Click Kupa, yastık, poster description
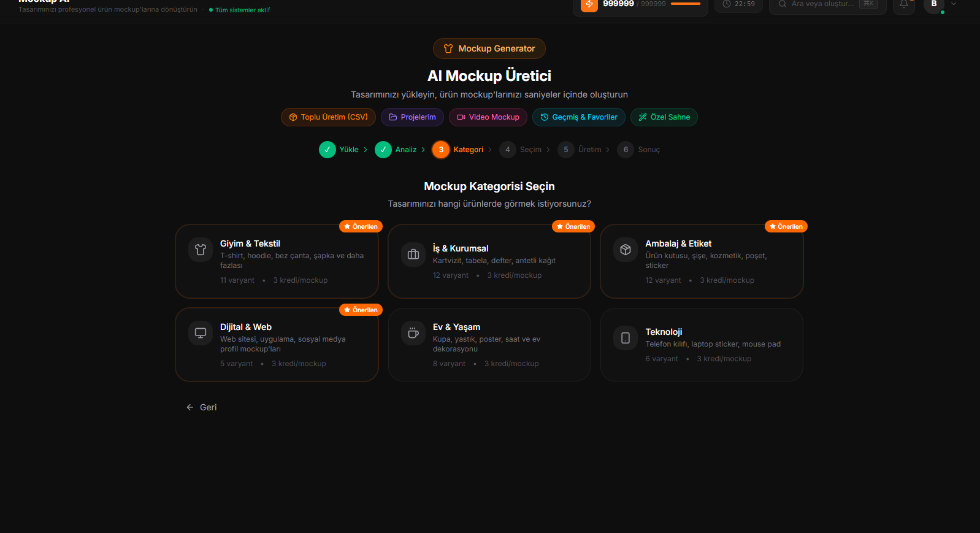 487,344
